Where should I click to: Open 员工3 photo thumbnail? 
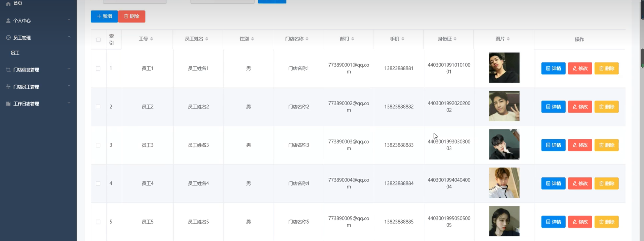click(504, 144)
